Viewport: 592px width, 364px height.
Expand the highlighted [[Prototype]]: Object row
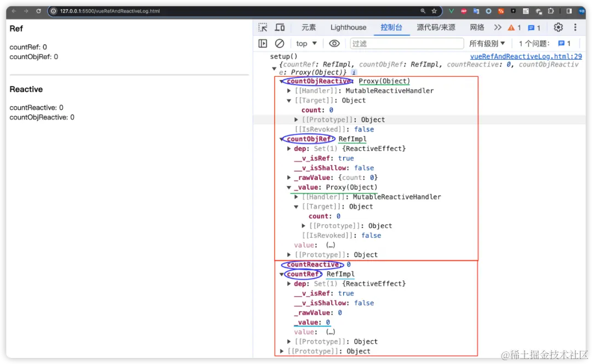pos(297,120)
